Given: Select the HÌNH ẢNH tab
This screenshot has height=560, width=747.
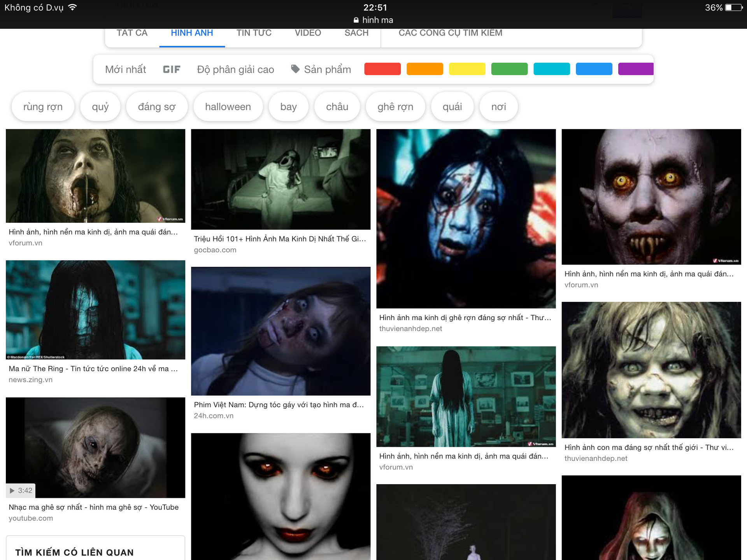Looking at the screenshot, I should pyautogui.click(x=192, y=33).
